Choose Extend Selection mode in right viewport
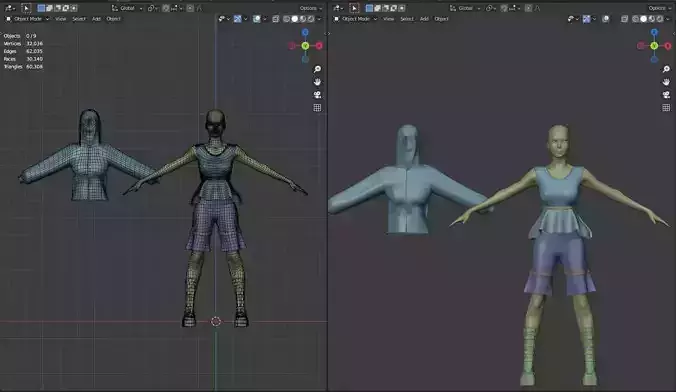 point(377,8)
